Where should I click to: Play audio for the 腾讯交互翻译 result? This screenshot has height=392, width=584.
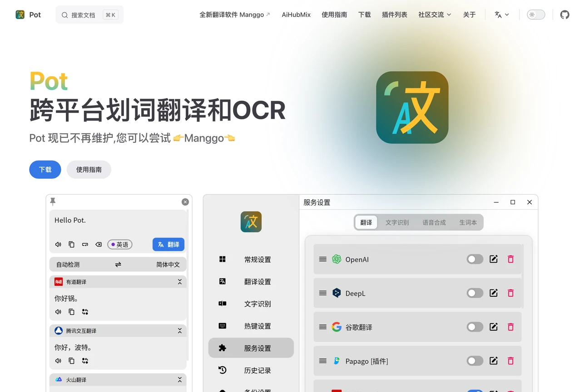58,361
